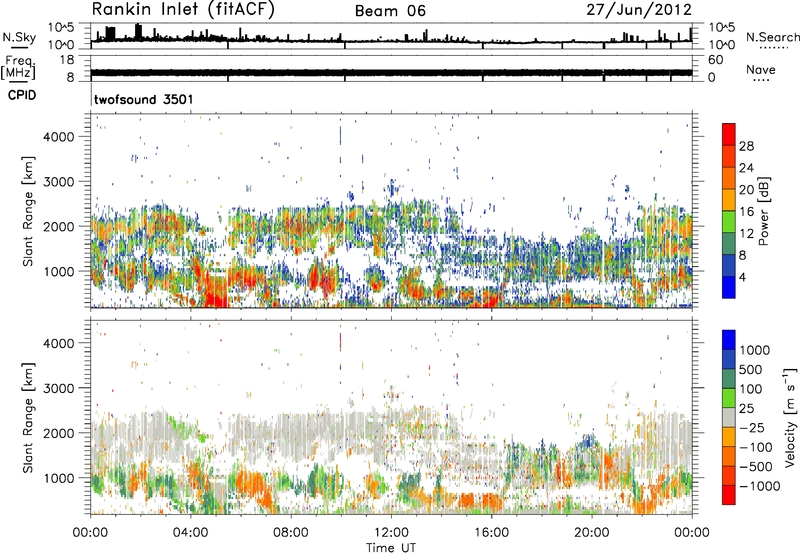
Task: Click the 'N.Sky' legend label
Action: pos(19,37)
